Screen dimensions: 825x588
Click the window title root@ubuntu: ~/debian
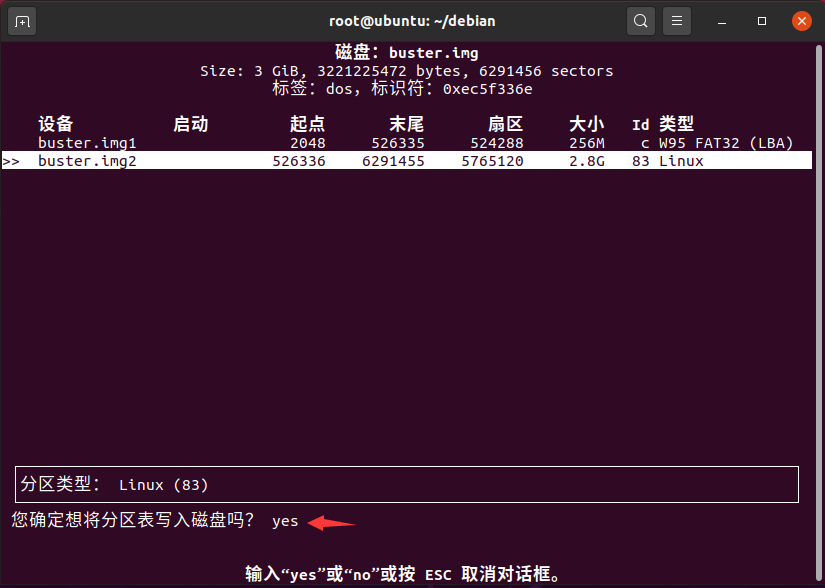point(412,21)
